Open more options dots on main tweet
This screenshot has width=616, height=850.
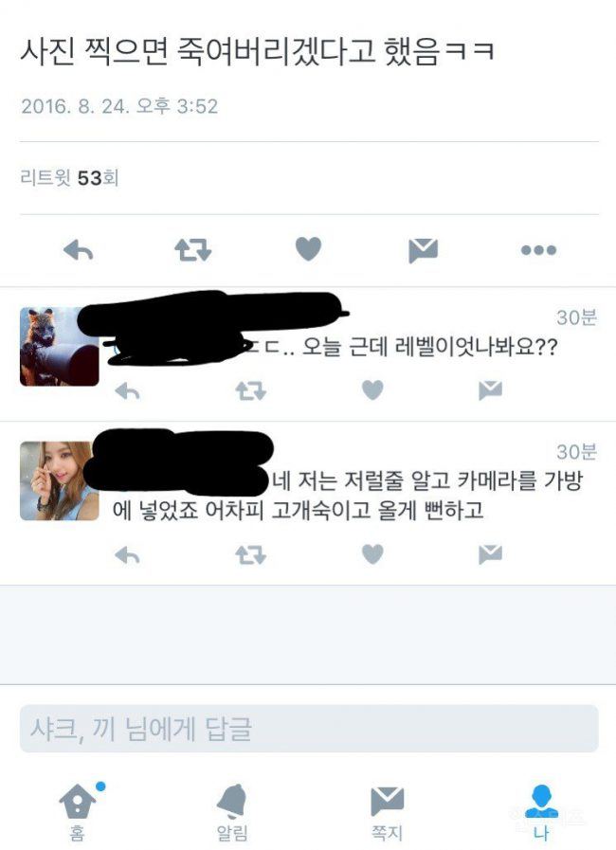(x=538, y=250)
